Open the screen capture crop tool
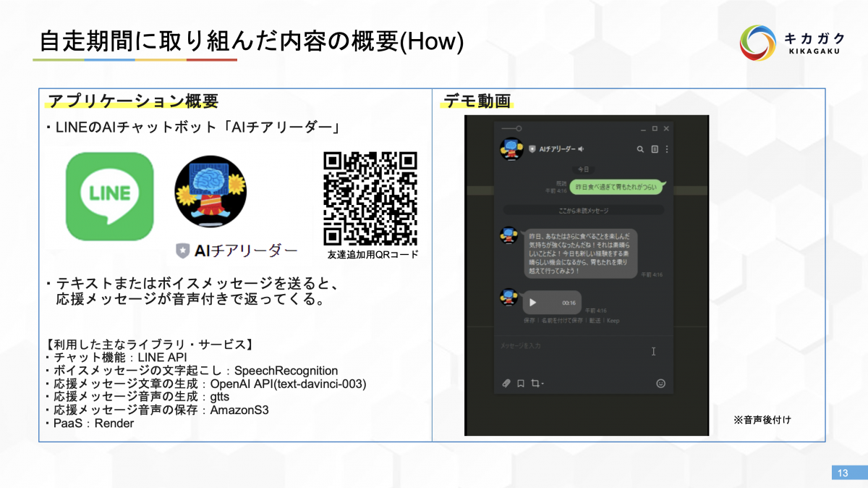Viewport: 868px width, 488px height. pyautogui.click(x=536, y=383)
